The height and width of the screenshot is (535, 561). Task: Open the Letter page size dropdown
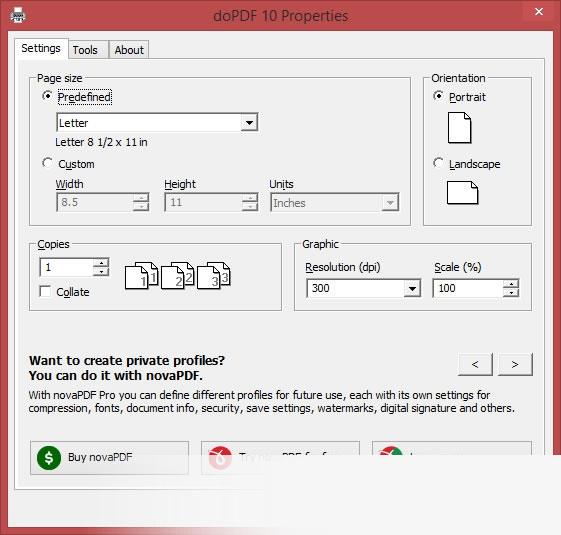tap(157, 123)
